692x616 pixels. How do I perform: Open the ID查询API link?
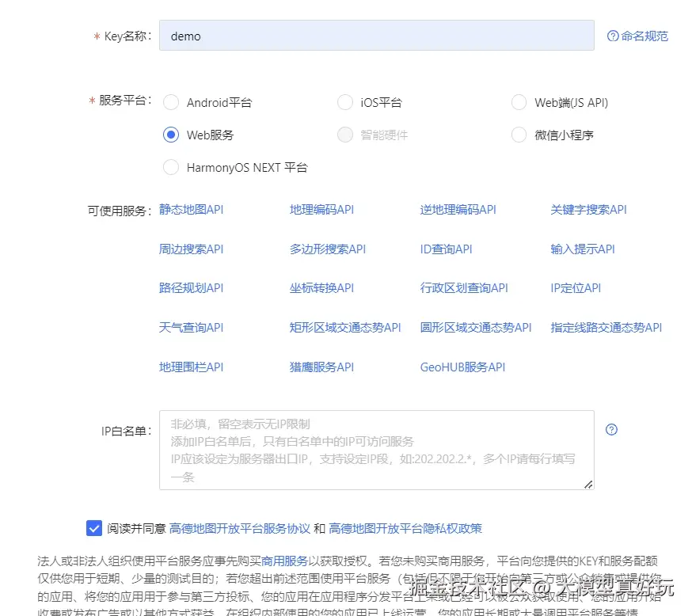click(447, 249)
